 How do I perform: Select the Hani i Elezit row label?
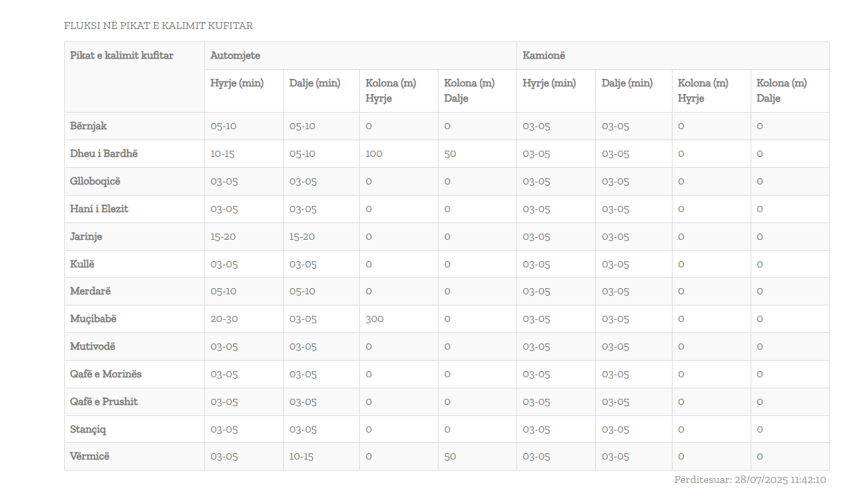(99, 209)
